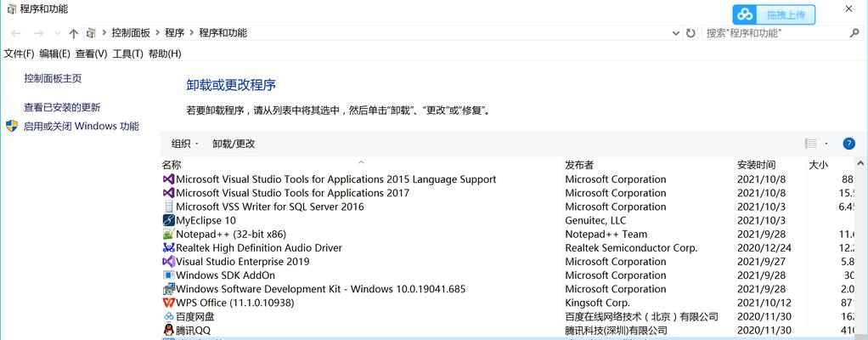This screenshot has height=340, width=868.
Task: Click the 百度网盘 program icon
Action: point(169,317)
